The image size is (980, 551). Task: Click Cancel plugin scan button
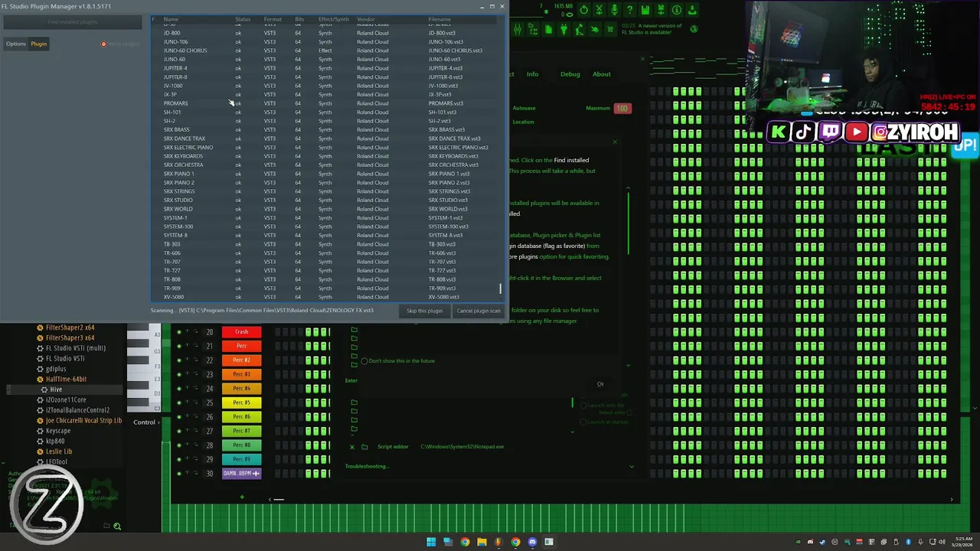[479, 311]
